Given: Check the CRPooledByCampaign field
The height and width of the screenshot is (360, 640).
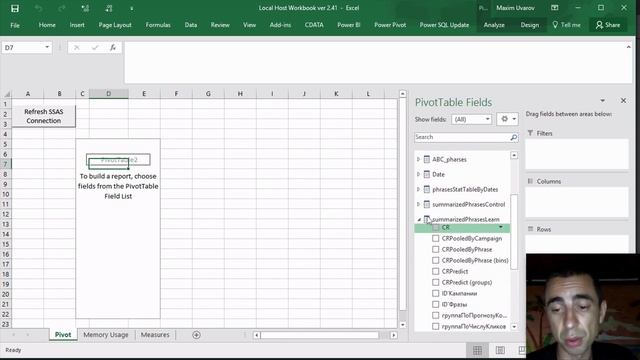Looking at the screenshot, I should click(436, 238).
